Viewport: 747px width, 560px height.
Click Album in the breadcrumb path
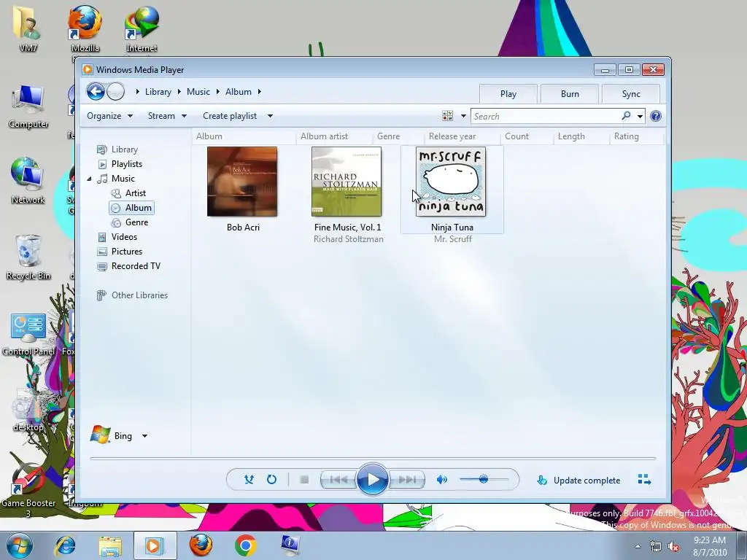click(239, 92)
